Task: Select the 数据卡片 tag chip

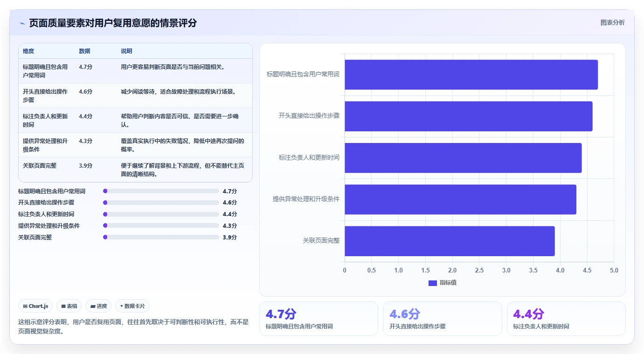Action: click(132, 306)
